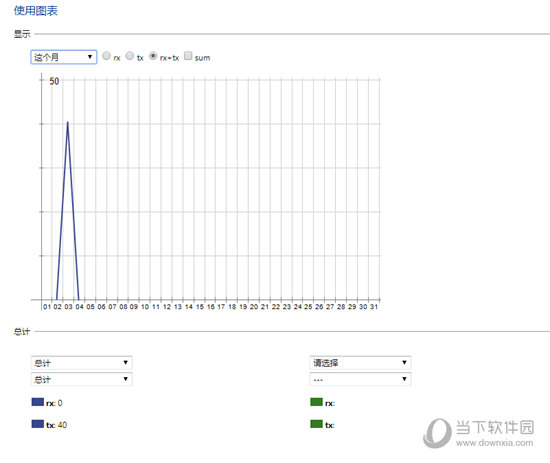Click the green rx color swatch
Image resolution: width=550 pixels, height=463 pixels.
point(316,402)
